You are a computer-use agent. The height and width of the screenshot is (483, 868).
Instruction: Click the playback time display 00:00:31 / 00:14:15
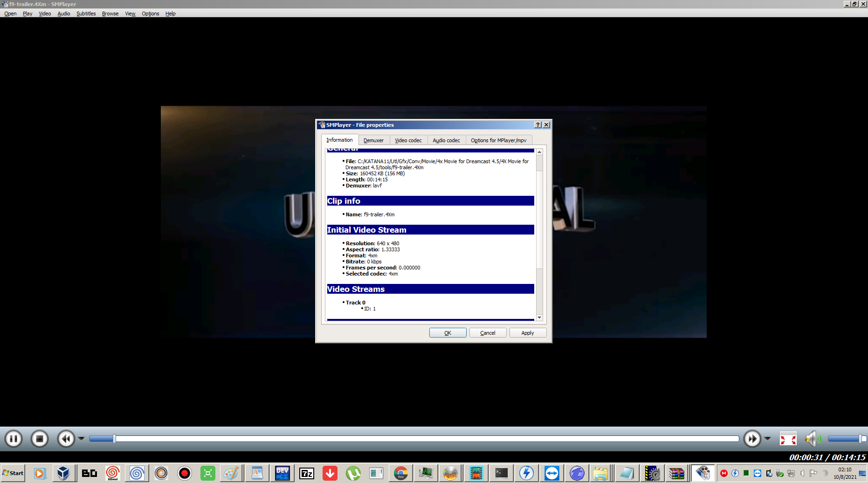827,457
